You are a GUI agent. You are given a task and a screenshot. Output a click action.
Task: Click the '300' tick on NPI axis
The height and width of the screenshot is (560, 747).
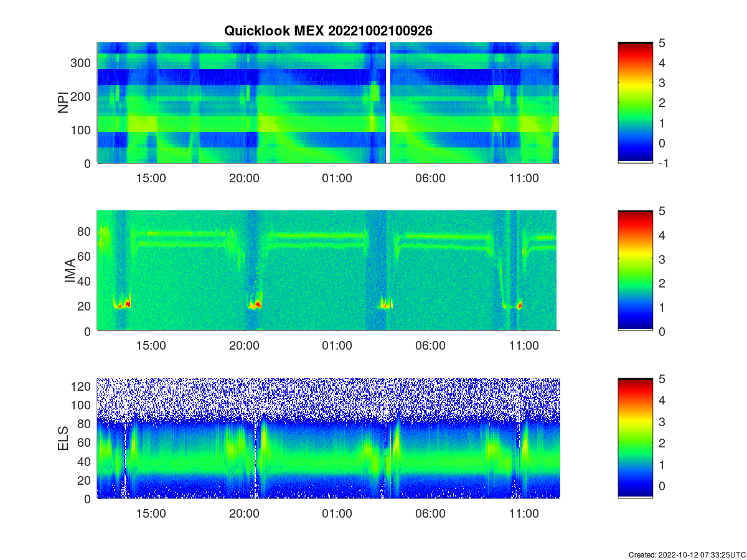click(82, 63)
